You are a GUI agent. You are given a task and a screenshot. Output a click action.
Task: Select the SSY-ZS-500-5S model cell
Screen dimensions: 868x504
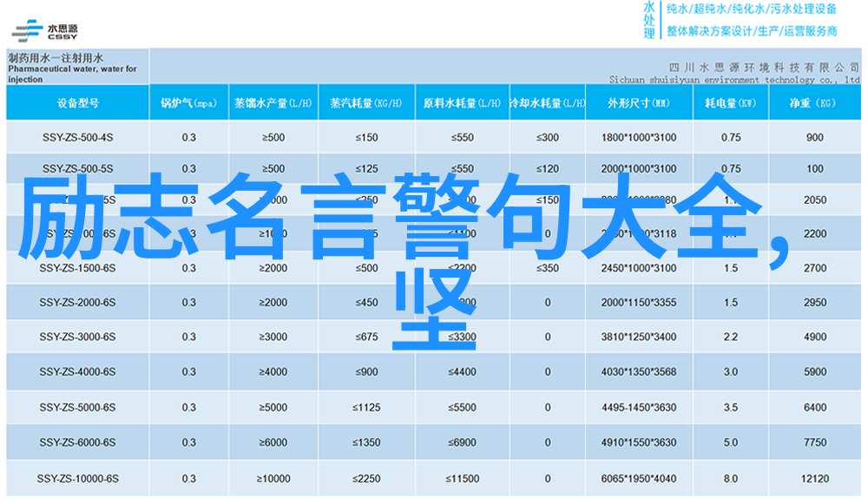tap(77, 168)
